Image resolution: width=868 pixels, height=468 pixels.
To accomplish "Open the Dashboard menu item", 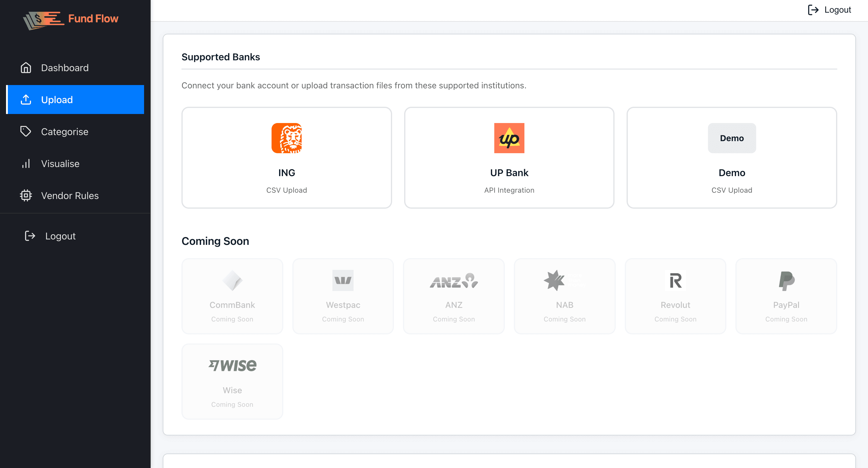I will click(x=75, y=68).
